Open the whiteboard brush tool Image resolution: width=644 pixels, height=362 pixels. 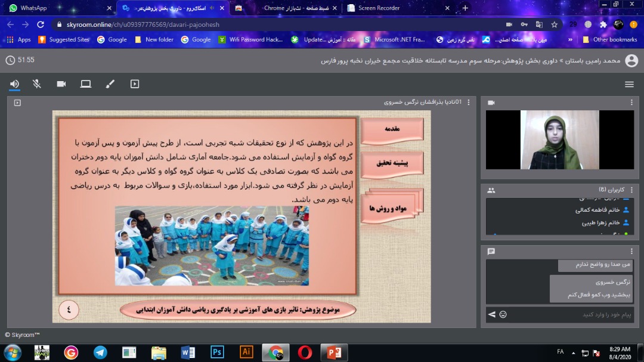(x=110, y=84)
